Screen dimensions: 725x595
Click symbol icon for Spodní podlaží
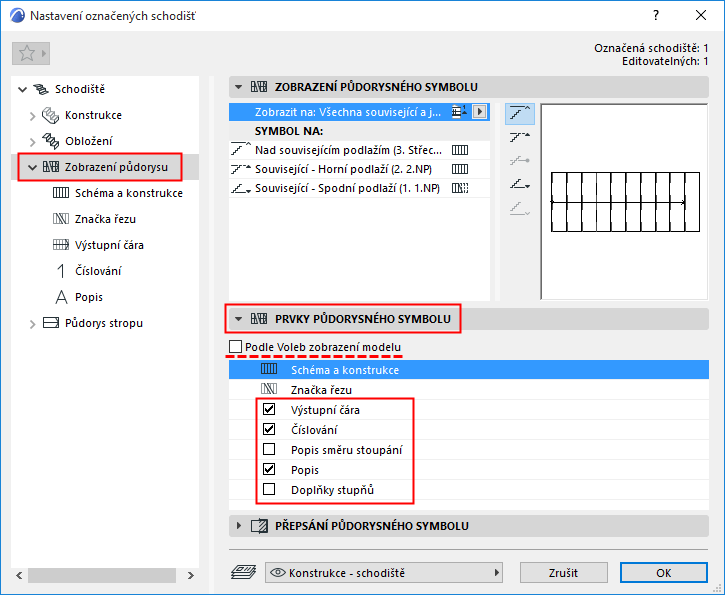coord(460,188)
